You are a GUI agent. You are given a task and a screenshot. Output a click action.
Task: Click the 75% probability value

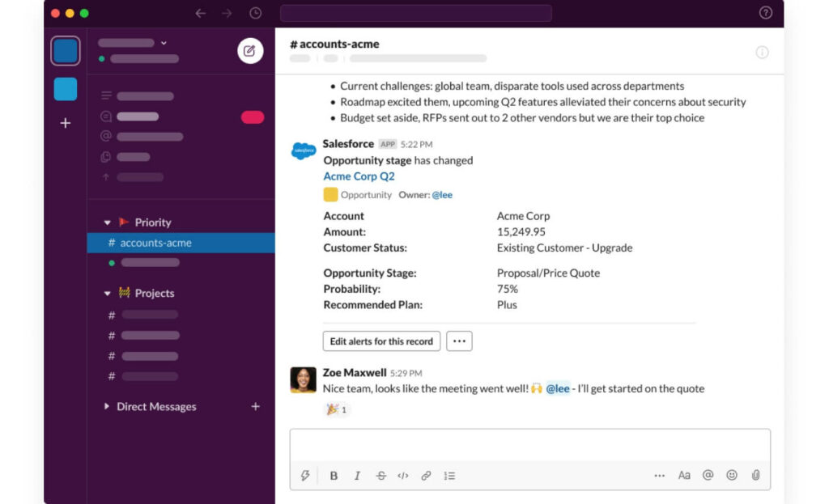point(508,289)
